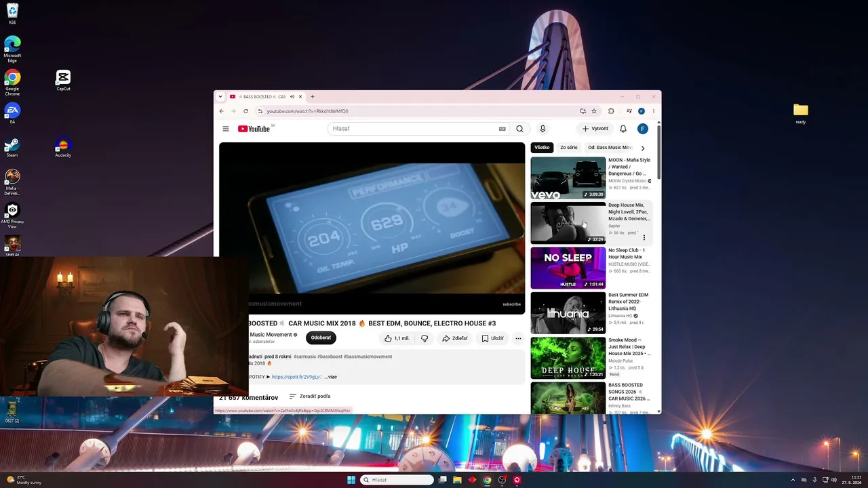Open the weather widget on taskbar
Screen dimensions: 868x488
[x=24, y=480]
